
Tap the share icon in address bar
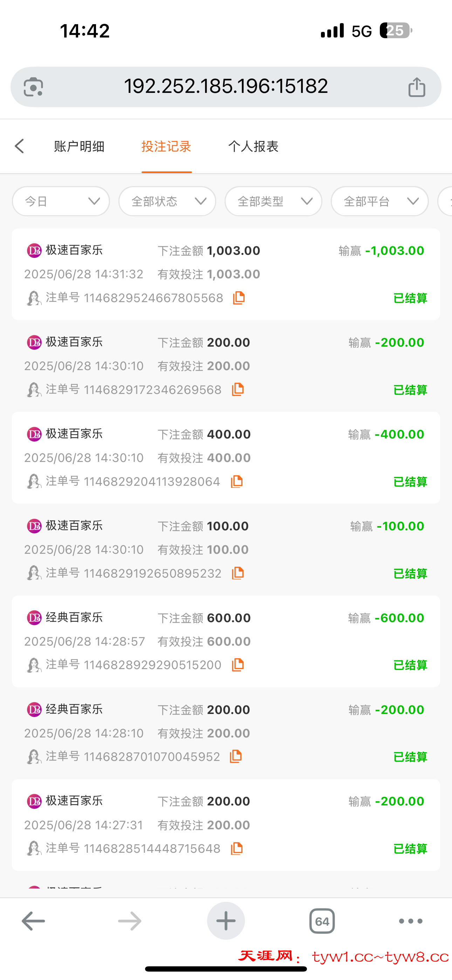[417, 87]
